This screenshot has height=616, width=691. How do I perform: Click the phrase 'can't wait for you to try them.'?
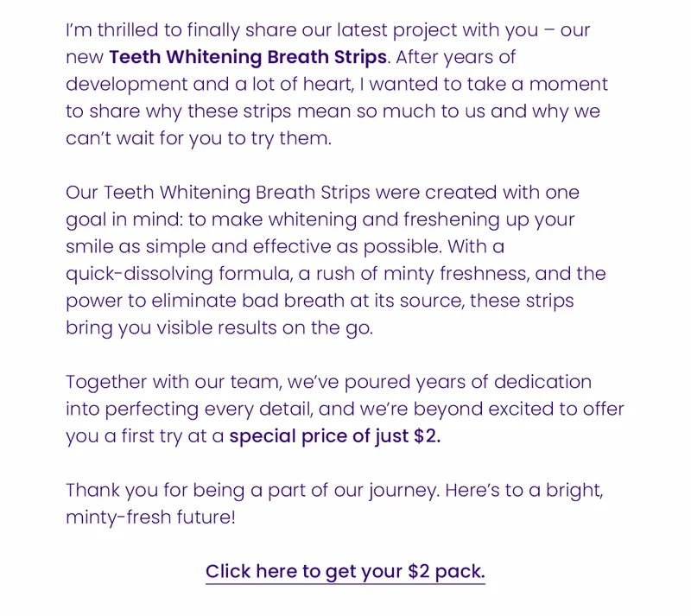tap(199, 138)
